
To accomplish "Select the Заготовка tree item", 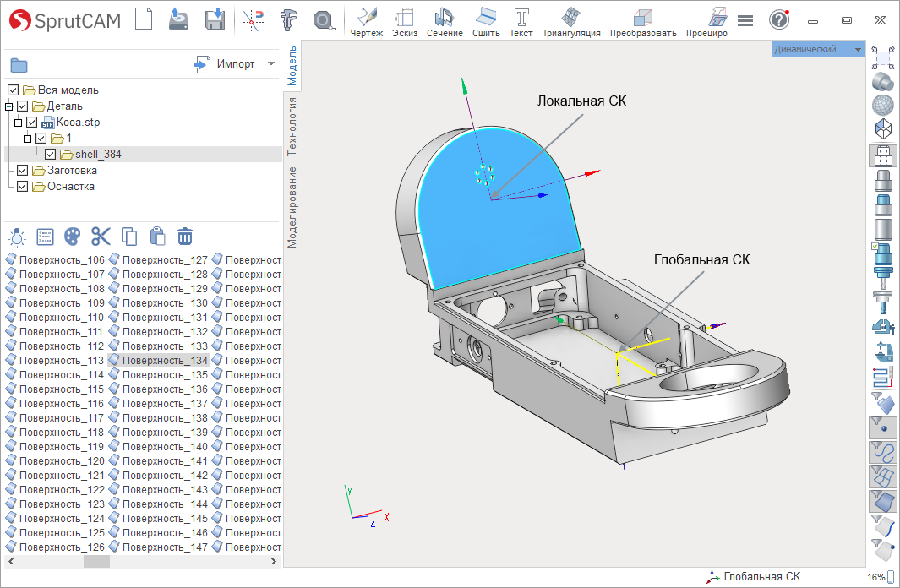I will (72, 171).
